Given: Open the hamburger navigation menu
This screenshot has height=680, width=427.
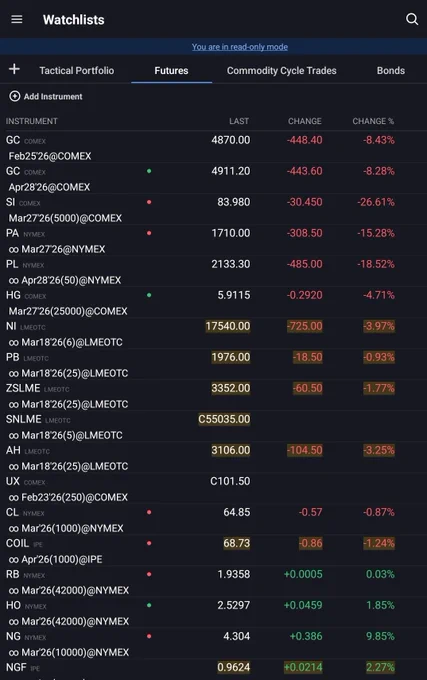Looking at the screenshot, I should click(16, 19).
